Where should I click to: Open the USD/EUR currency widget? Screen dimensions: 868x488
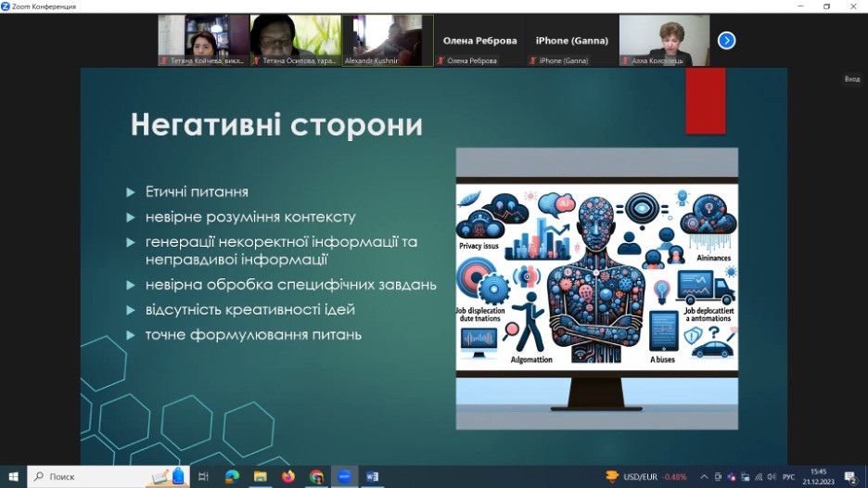point(646,476)
